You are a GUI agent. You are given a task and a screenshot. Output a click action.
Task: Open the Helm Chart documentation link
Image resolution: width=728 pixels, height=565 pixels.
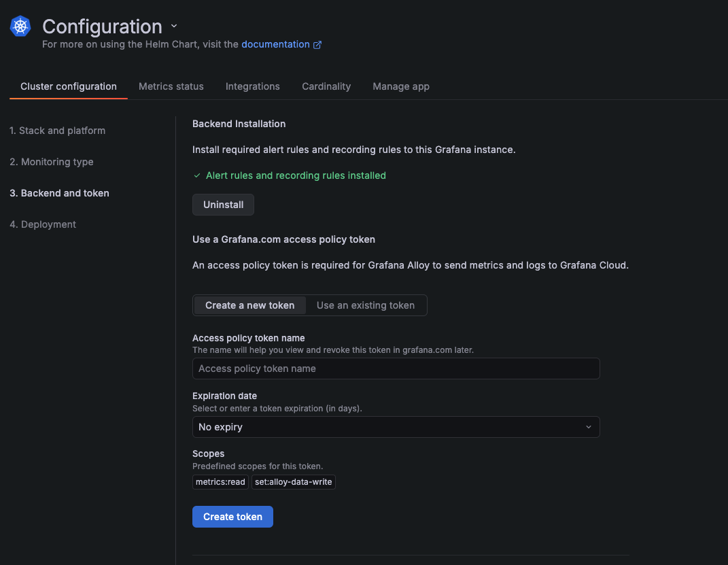(x=275, y=44)
